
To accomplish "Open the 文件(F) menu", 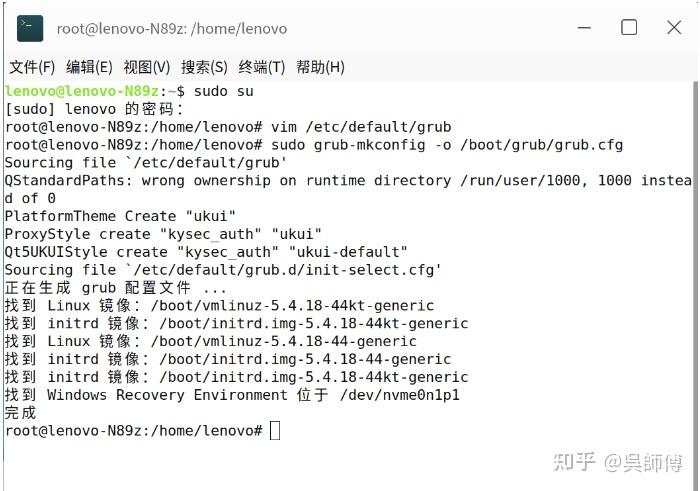I will (32, 67).
